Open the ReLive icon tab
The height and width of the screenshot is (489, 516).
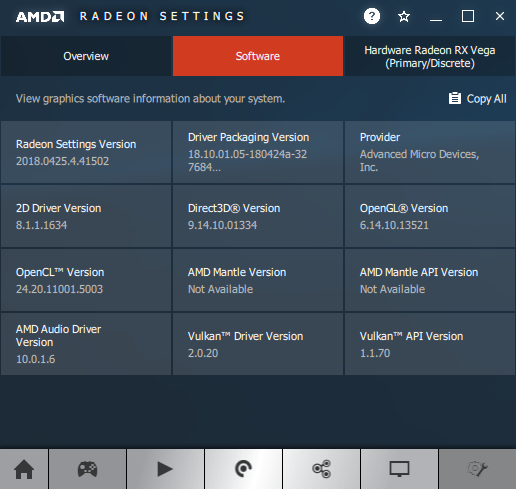[x=243, y=469]
